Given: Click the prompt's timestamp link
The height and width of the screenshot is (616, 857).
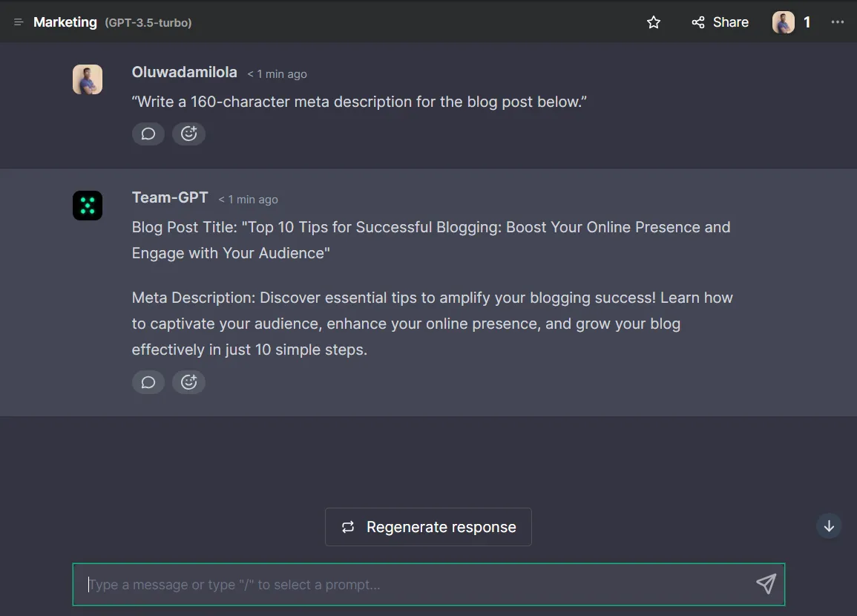Looking at the screenshot, I should click(277, 73).
